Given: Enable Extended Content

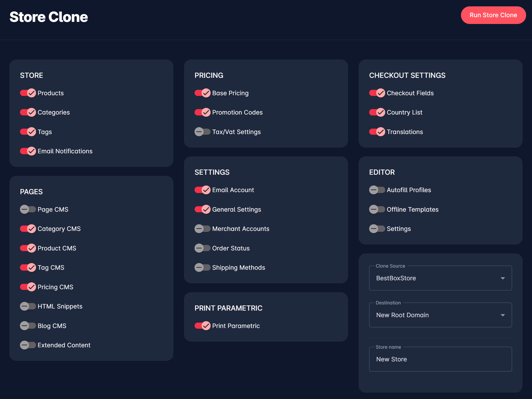Looking at the screenshot, I should click(x=28, y=345).
